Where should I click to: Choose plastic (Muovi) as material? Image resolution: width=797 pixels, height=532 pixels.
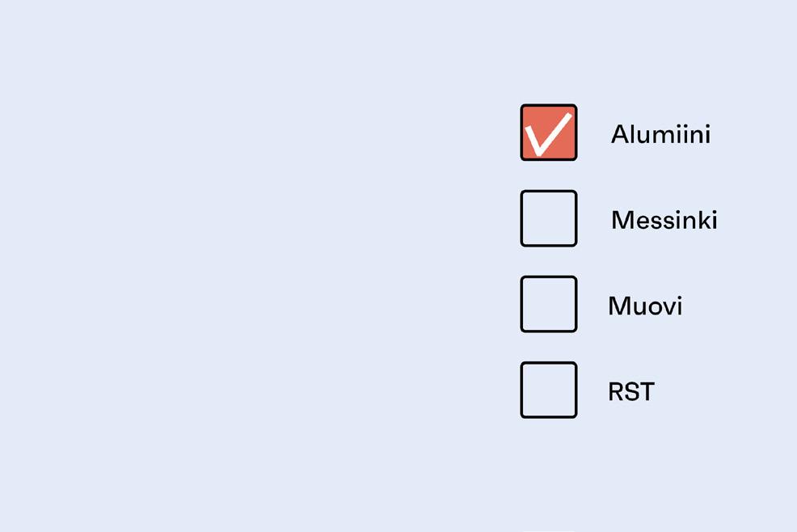pos(548,304)
